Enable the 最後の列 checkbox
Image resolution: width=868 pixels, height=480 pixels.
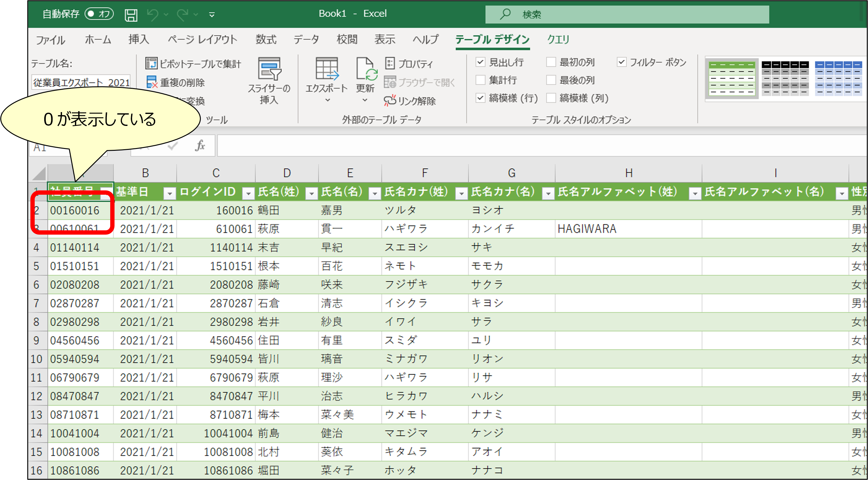pyautogui.click(x=551, y=80)
